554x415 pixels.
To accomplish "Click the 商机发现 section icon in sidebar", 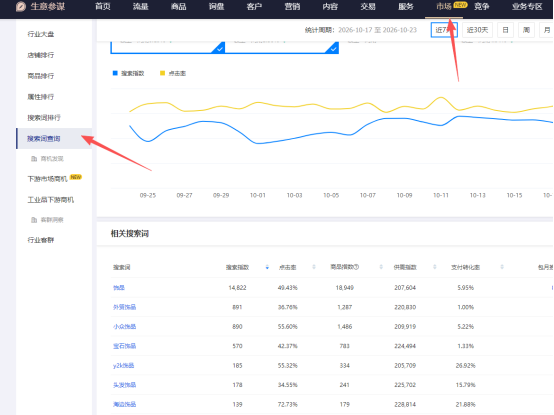I will click(34, 159).
